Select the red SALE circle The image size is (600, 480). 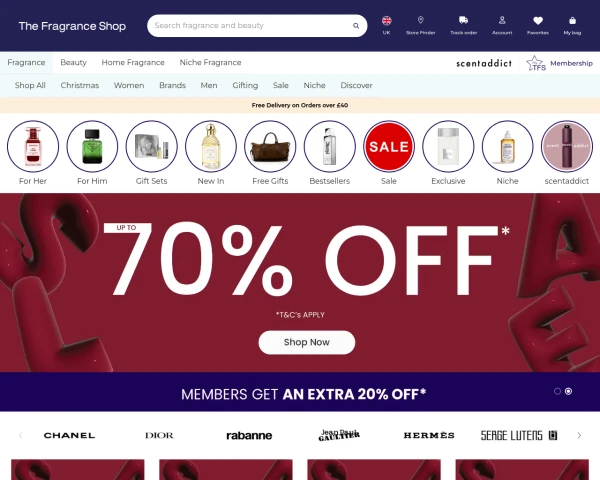389,146
